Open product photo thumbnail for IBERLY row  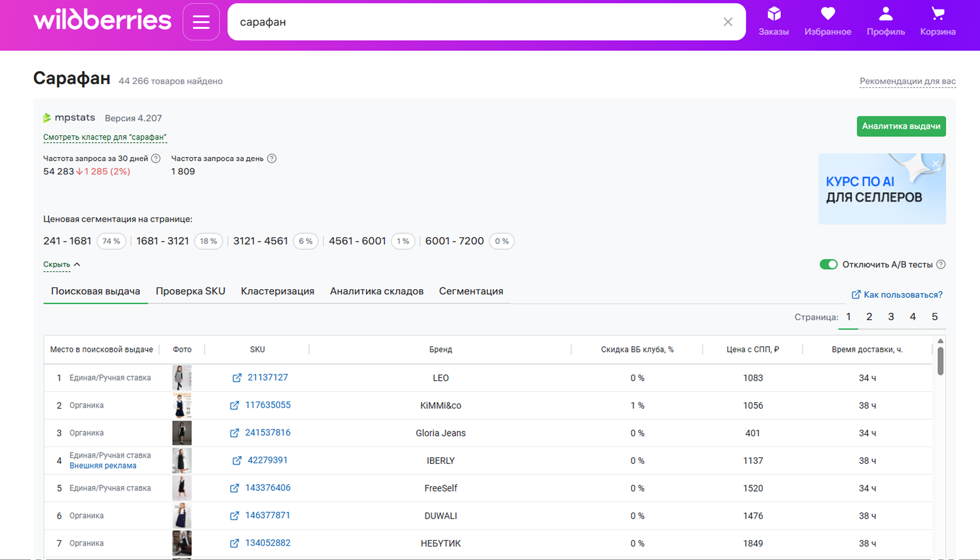182,460
